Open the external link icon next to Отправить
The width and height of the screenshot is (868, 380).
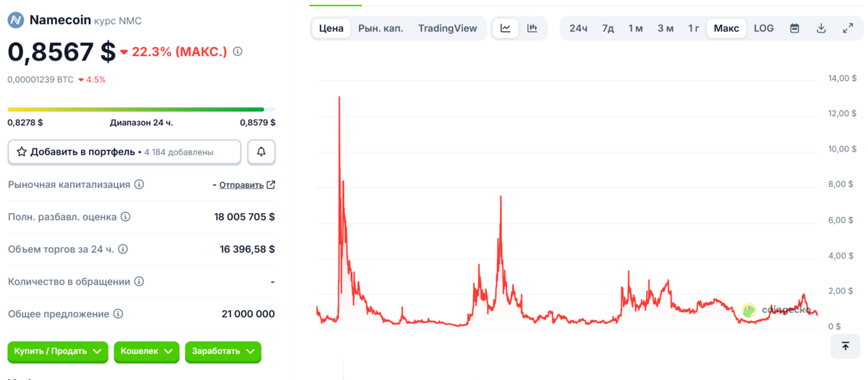[271, 184]
